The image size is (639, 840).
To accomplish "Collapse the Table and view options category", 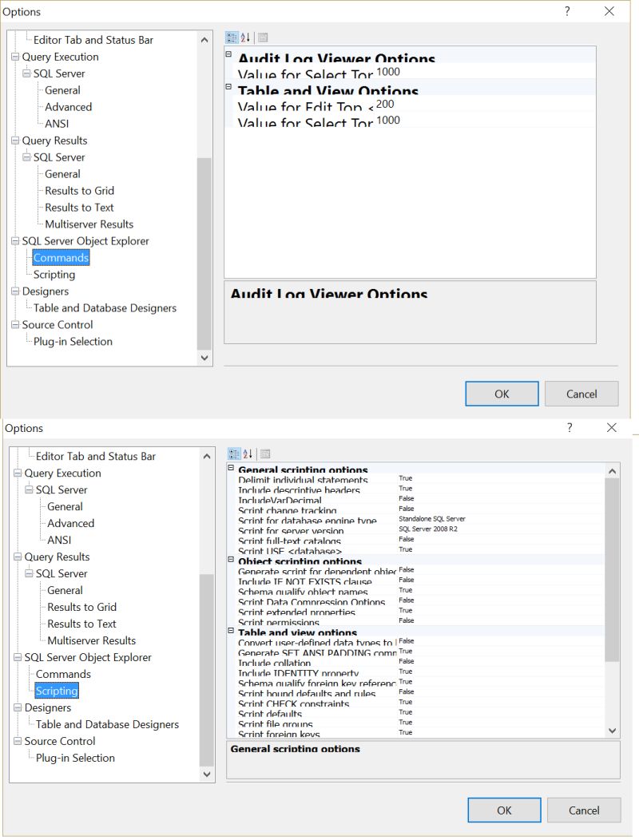I will [231, 632].
